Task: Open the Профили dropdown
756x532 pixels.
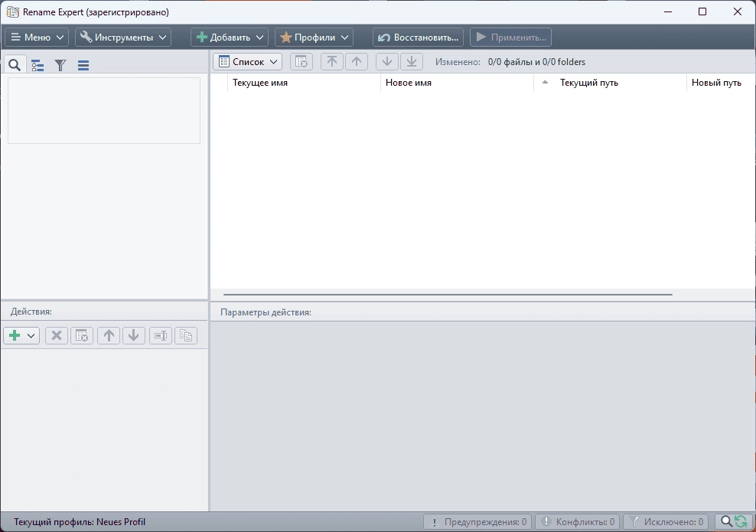Action: tap(314, 38)
